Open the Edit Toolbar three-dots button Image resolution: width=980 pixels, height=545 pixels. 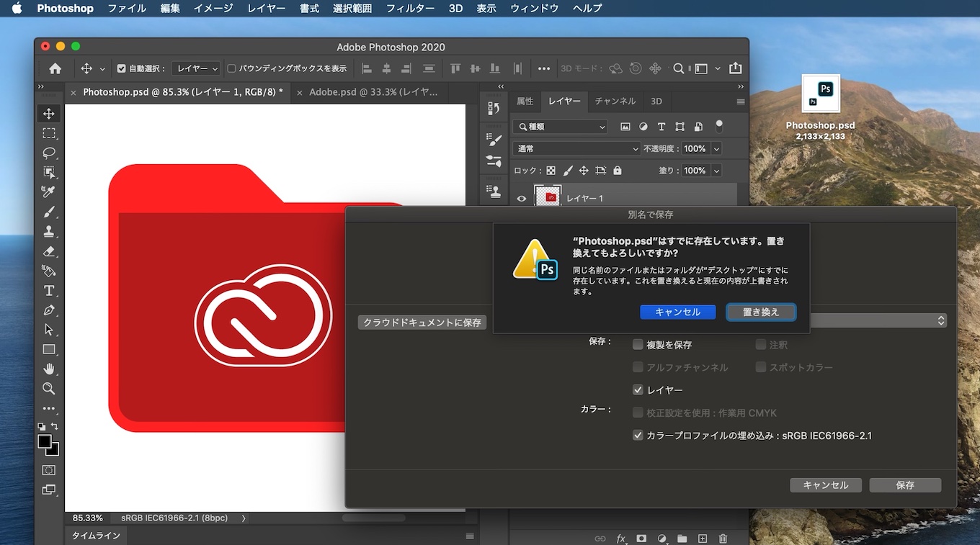[49, 408]
